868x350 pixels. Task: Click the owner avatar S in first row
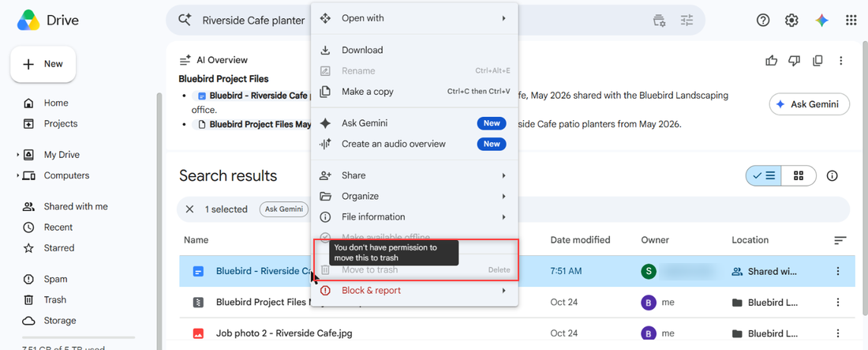pyautogui.click(x=648, y=271)
